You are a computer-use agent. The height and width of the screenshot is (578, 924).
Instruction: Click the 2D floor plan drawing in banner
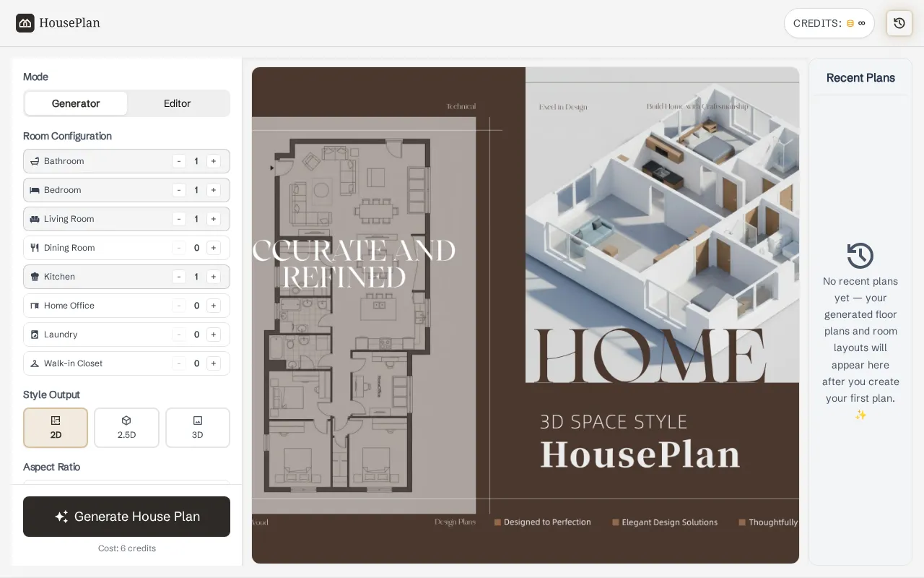coord(349,314)
